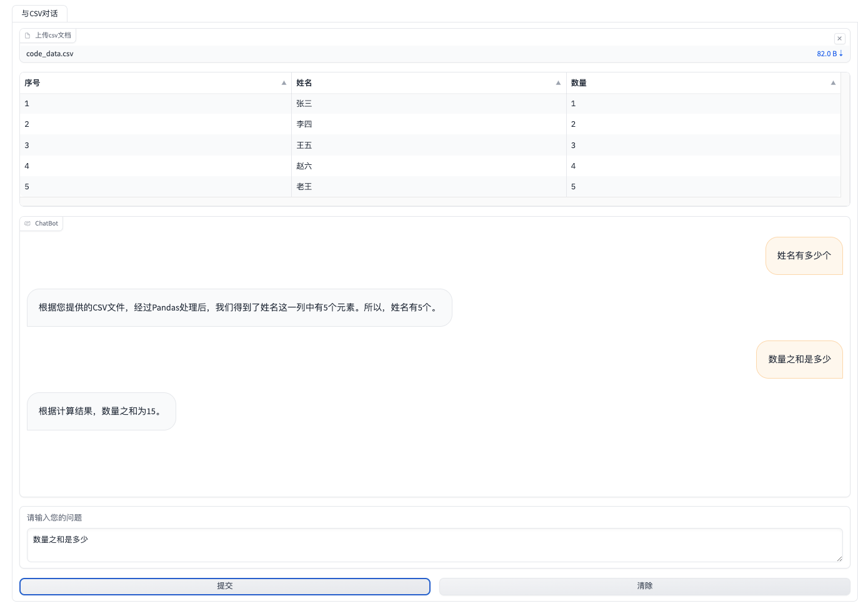Grab the textarea resize handle corner

point(839,559)
